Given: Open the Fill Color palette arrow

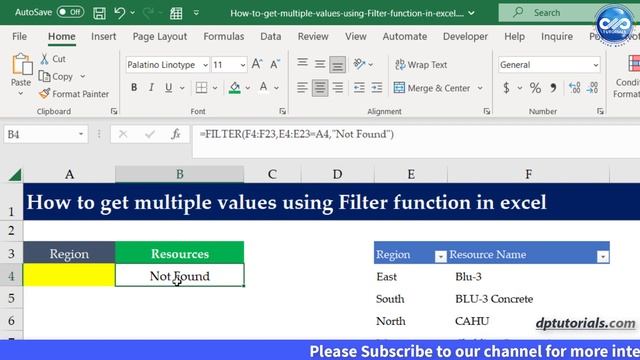Looking at the screenshot, I should tap(248, 88).
